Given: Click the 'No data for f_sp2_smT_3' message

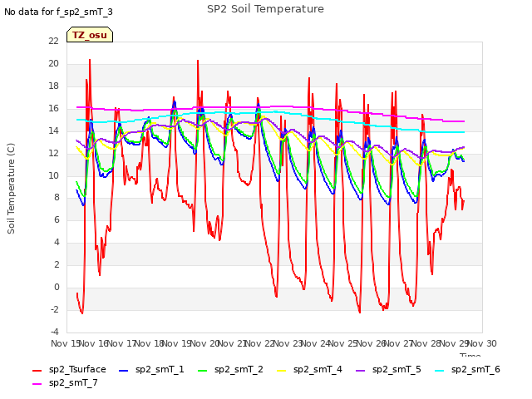Looking at the screenshot, I should (x=58, y=12).
